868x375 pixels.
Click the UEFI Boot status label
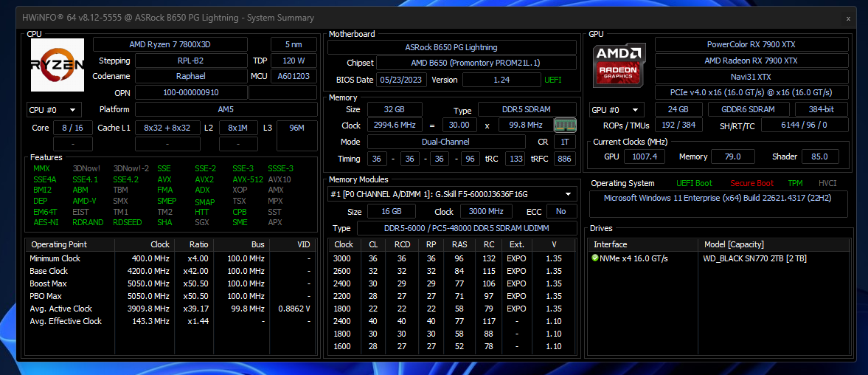[x=694, y=183]
